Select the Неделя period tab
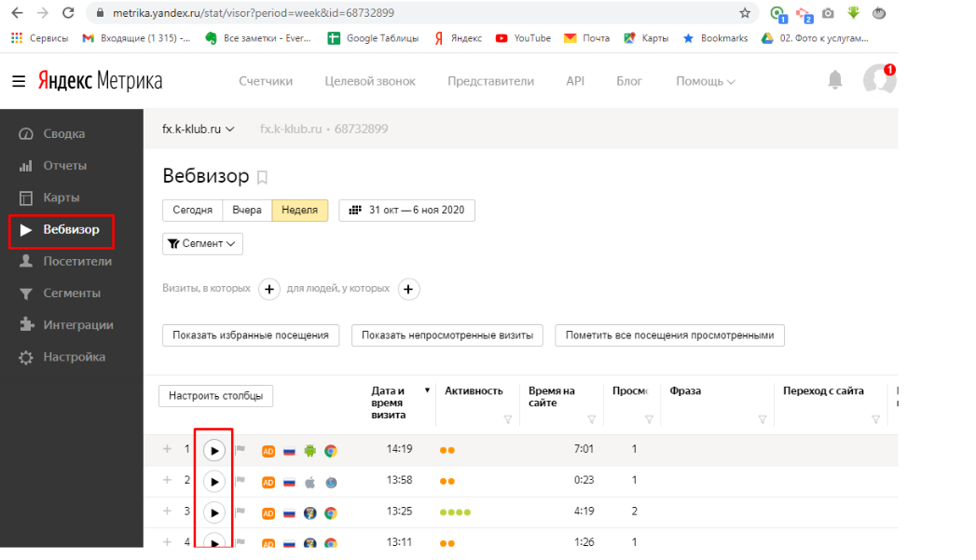The width and height of the screenshot is (976, 560). tap(299, 211)
